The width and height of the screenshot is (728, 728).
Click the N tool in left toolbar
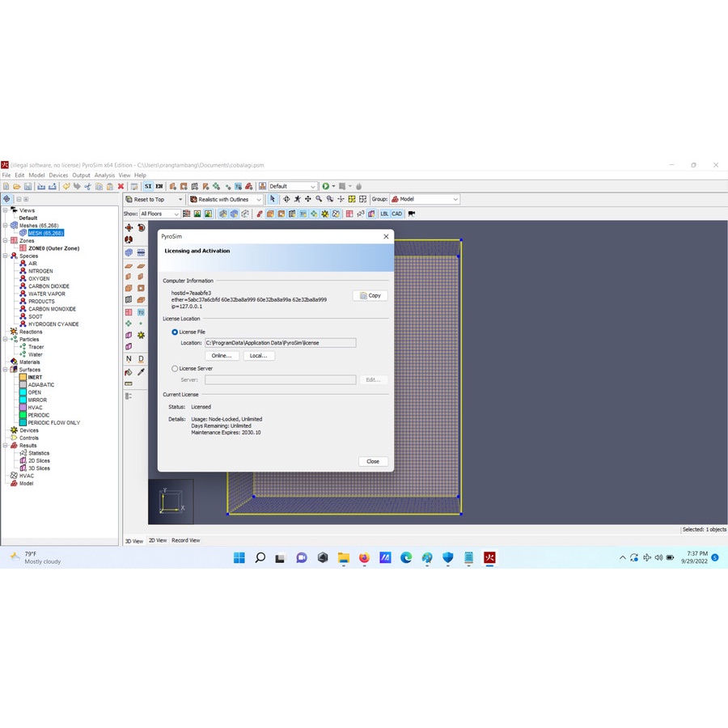[x=129, y=358]
